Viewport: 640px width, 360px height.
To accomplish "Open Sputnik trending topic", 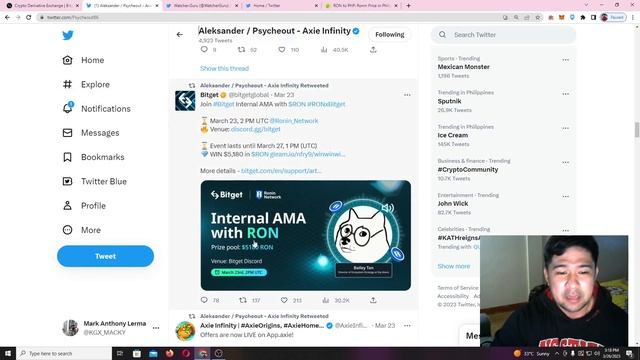I will tap(449, 101).
